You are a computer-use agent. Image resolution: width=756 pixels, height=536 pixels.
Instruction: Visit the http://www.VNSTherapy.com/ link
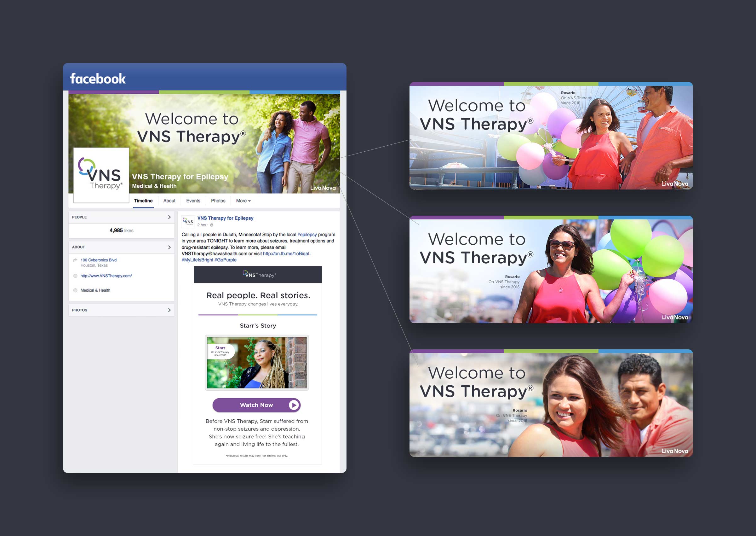(106, 276)
